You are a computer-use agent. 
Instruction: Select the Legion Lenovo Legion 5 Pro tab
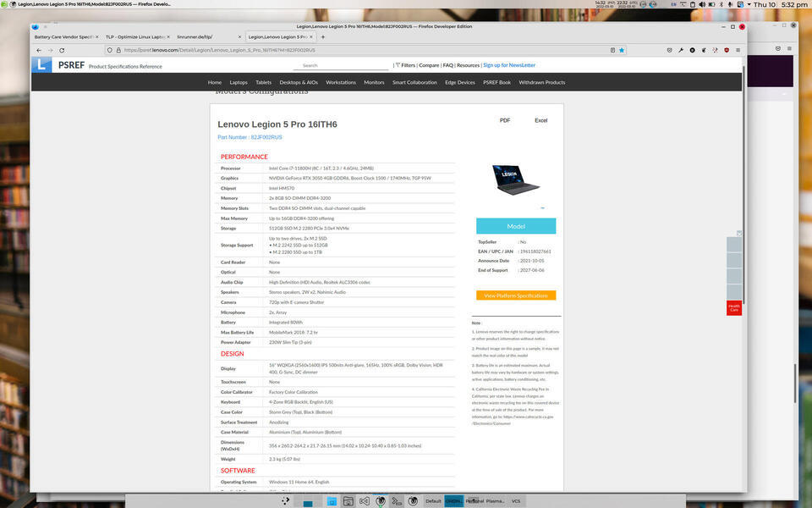click(x=280, y=36)
